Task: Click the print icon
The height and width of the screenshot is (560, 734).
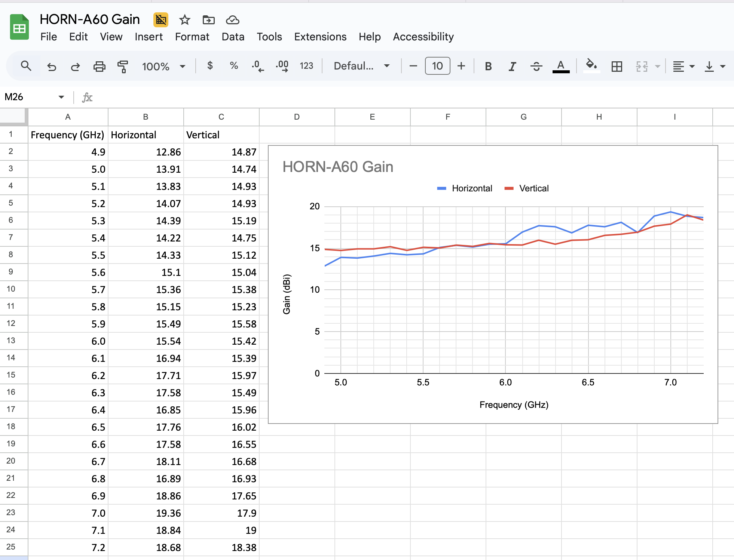Action: click(x=99, y=67)
